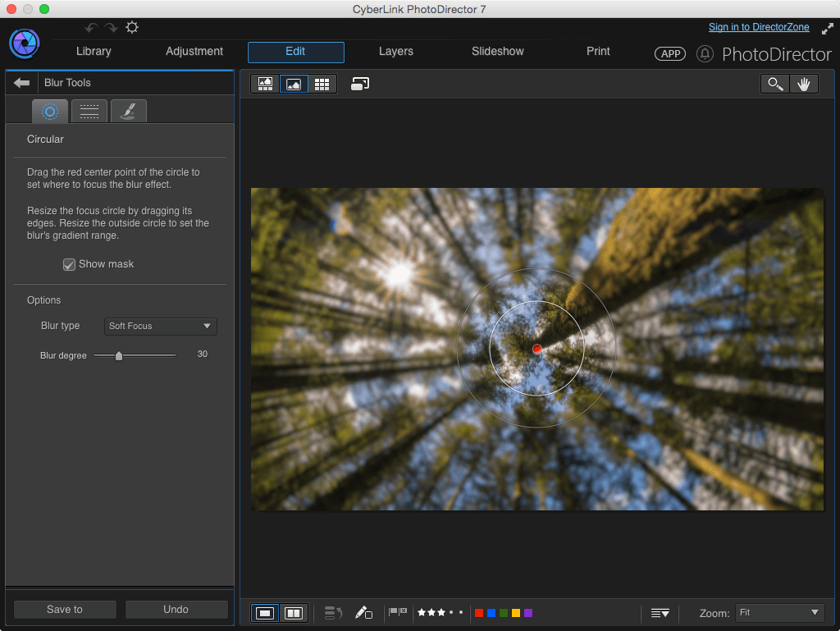This screenshot has height=631, width=840.
Task: Open the Layers tab
Action: [x=396, y=52]
